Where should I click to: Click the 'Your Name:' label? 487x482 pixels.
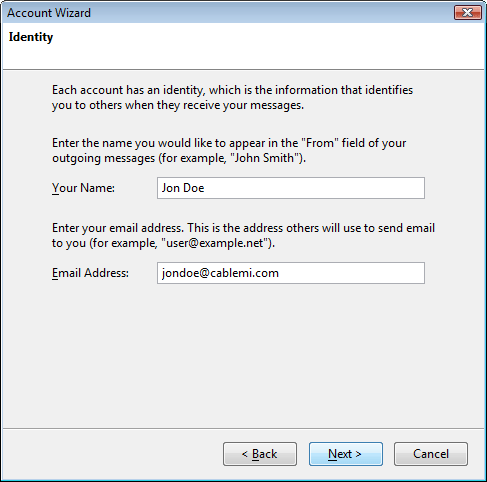coord(83,188)
